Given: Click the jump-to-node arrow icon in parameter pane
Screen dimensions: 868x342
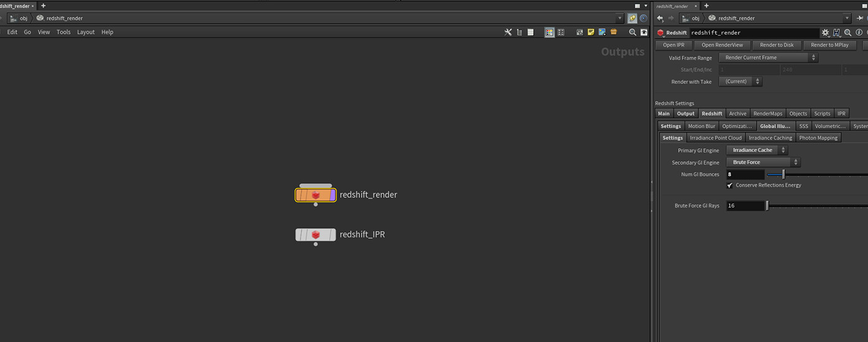Looking at the screenshot, I should pyautogui.click(x=860, y=18).
